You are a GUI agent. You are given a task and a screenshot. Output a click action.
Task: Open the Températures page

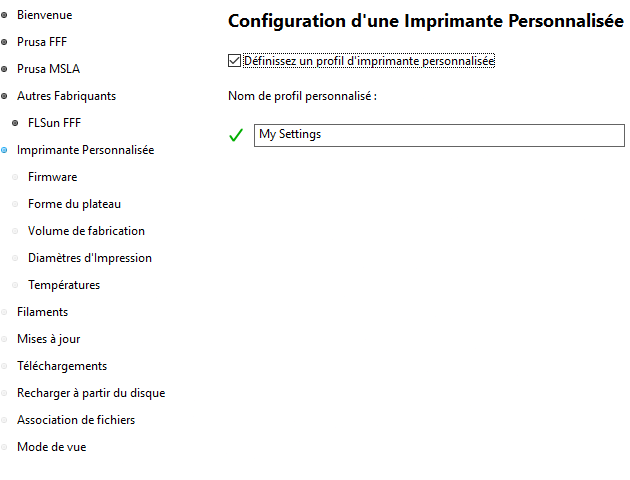64,285
